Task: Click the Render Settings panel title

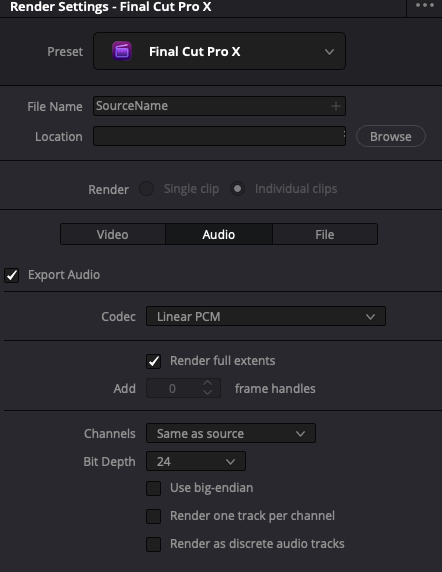Action: (110, 7)
